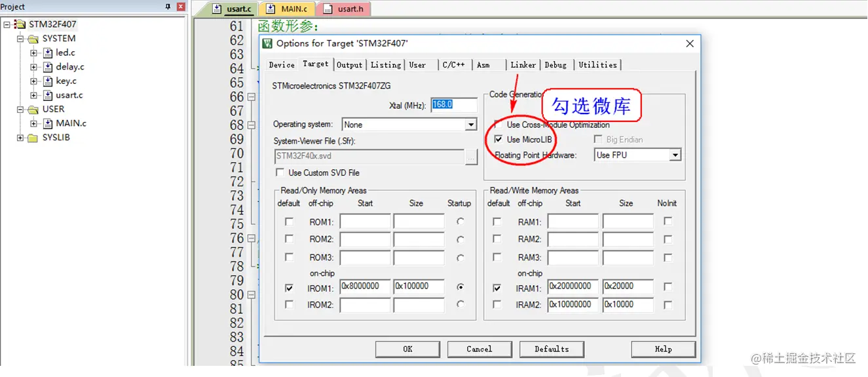The width and height of the screenshot is (868, 377).
Task: Switch to the Listing tab
Action: (x=386, y=65)
